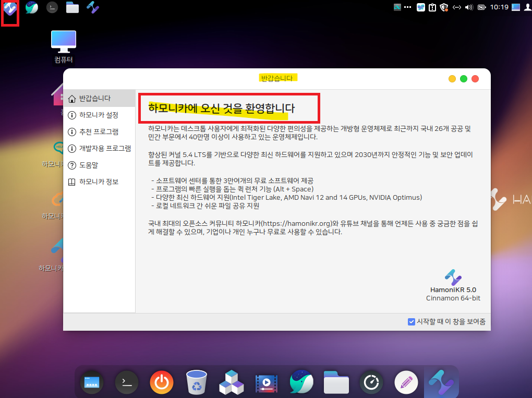
Task: Open the system monitor gauge icon
Action: pos(371,382)
